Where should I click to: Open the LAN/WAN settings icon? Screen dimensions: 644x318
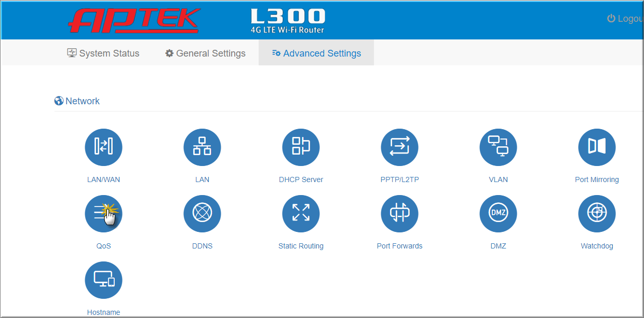(x=103, y=147)
